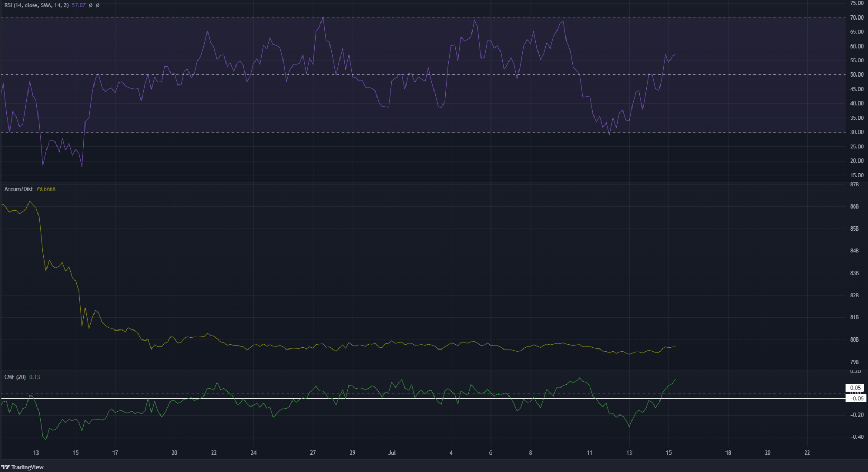The height and width of the screenshot is (472, 868).
Task: Click the -0.20 label on CMF scale
Action: (856, 415)
